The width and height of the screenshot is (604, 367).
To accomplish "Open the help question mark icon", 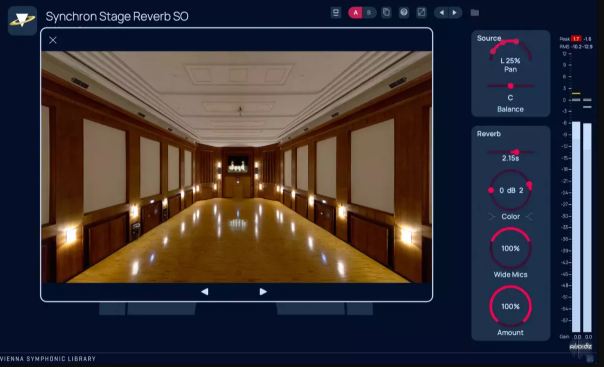I will tap(404, 13).
